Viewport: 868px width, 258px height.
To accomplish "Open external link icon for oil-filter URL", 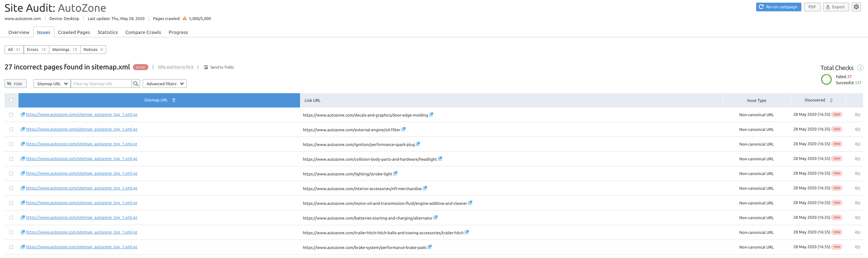I will pyautogui.click(x=403, y=129).
